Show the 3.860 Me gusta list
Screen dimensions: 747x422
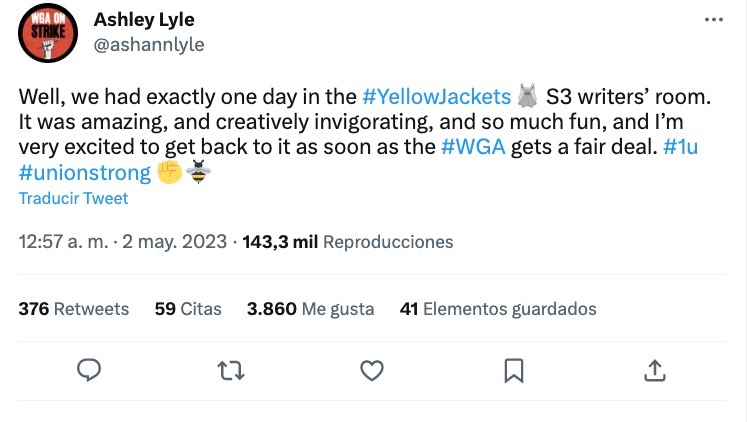(310, 309)
